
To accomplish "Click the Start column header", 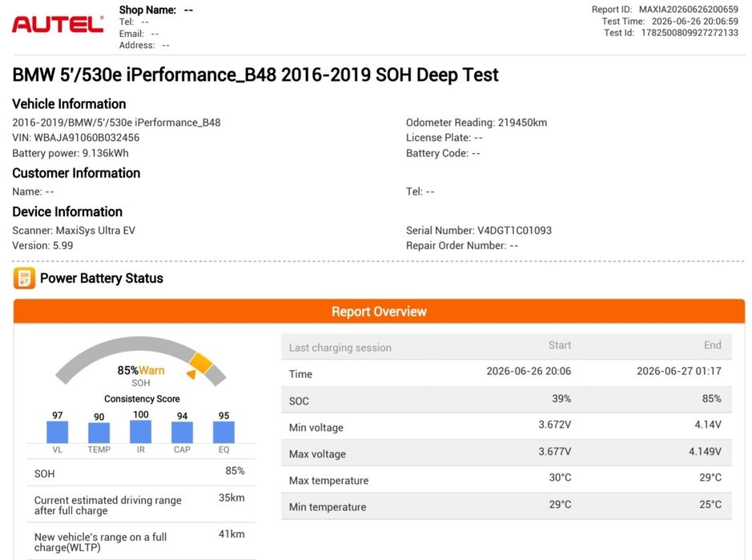I will click(x=560, y=345).
